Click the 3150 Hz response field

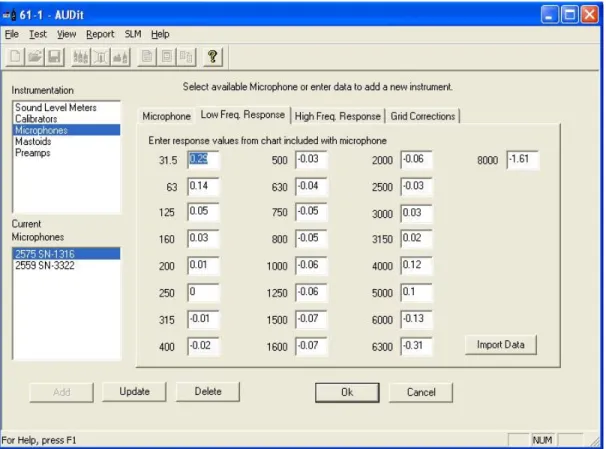point(417,238)
